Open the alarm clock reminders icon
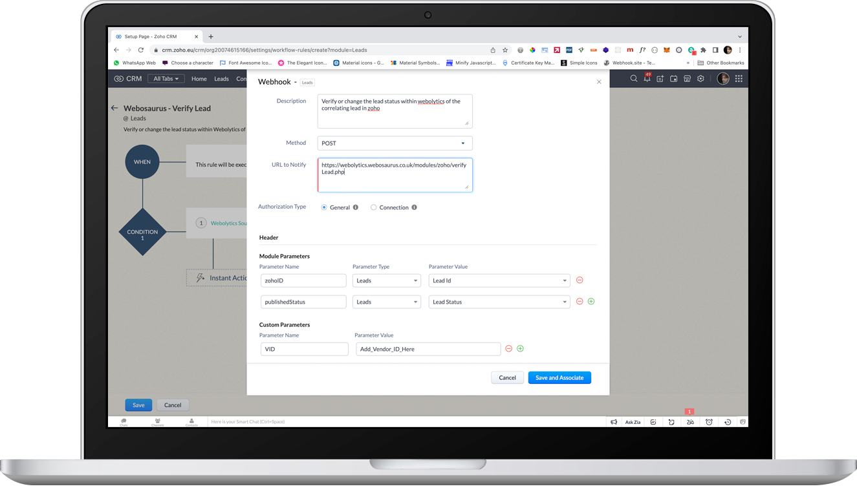857x504 pixels. [709, 422]
